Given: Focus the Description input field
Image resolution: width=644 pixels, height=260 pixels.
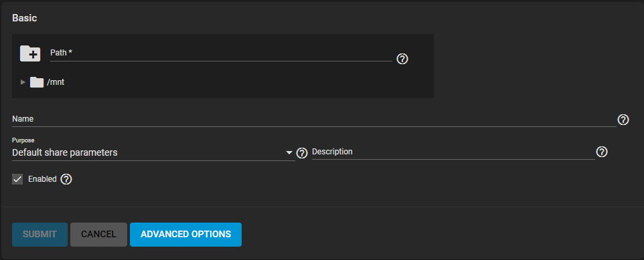Looking at the screenshot, I should click(453, 152).
